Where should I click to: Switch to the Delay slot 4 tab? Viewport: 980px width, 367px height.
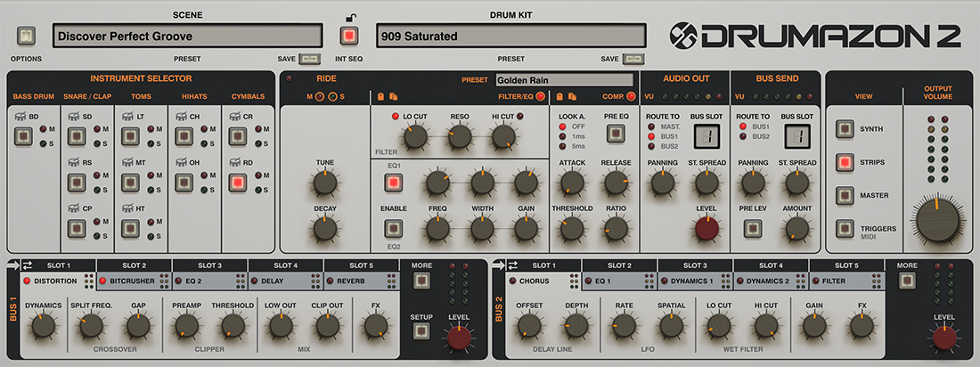point(286,281)
